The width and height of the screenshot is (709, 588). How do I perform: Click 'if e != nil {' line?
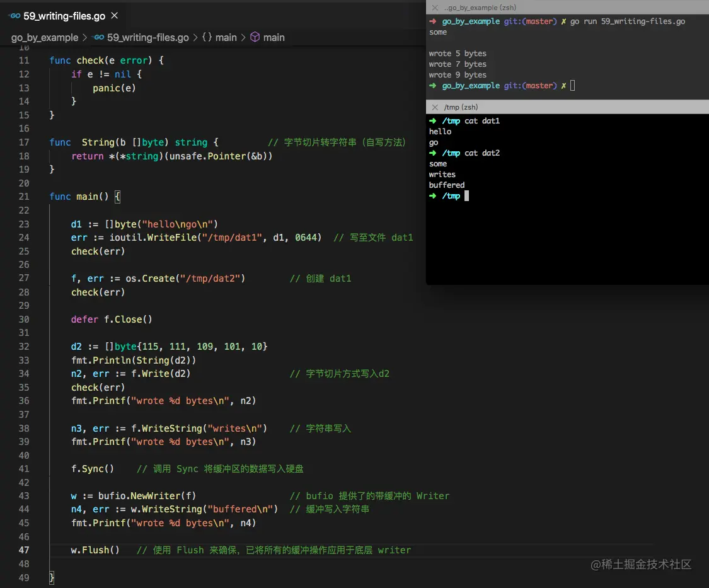pos(107,74)
